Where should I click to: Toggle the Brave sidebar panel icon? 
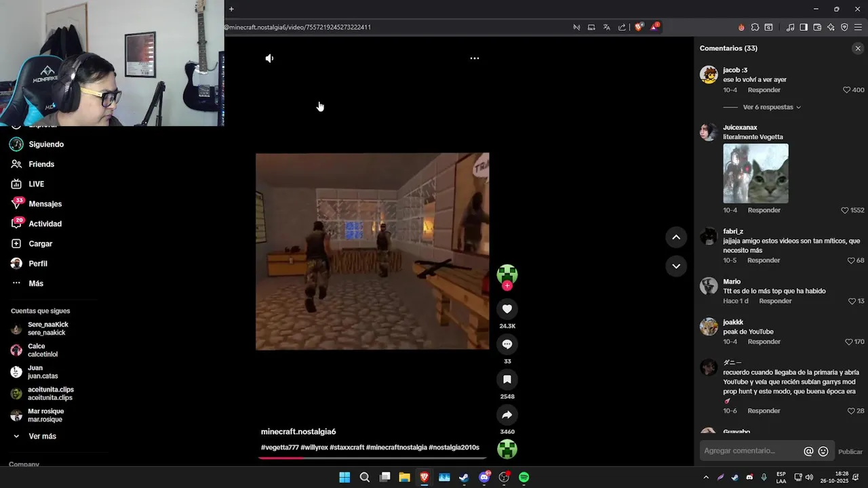804,27
